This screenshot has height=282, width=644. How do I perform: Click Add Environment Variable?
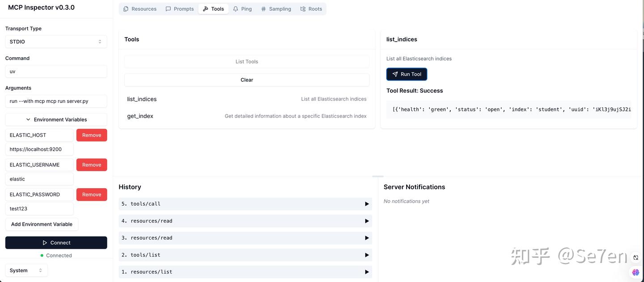pyautogui.click(x=42, y=224)
